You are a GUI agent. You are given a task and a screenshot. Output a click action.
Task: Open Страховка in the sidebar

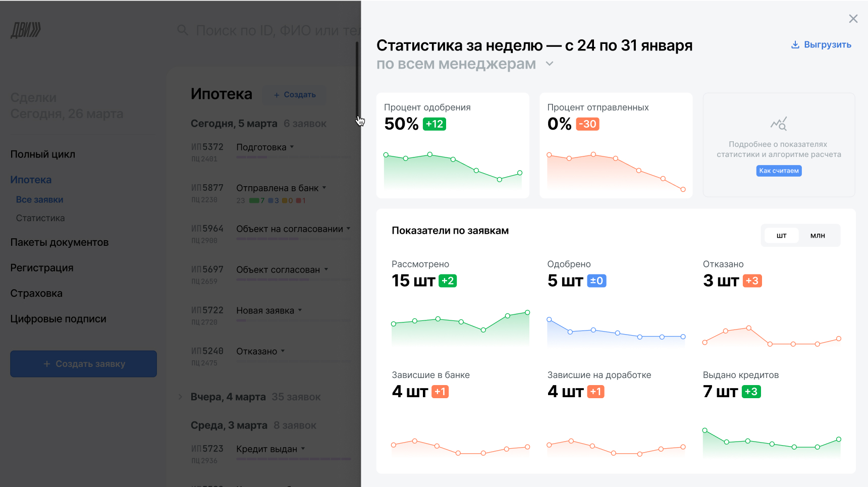[x=36, y=293]
